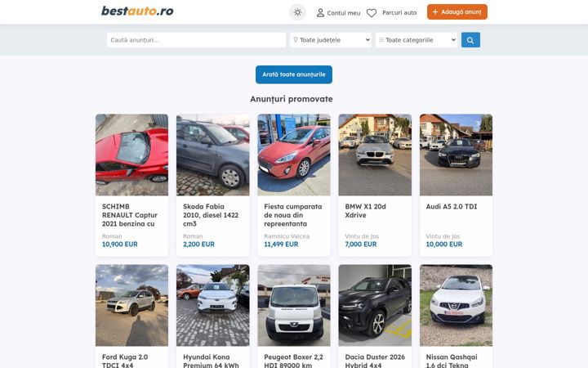588x368 pixels.
Task: Click Roman location under Skoda Fabia
Action: [x=193, y=236]
